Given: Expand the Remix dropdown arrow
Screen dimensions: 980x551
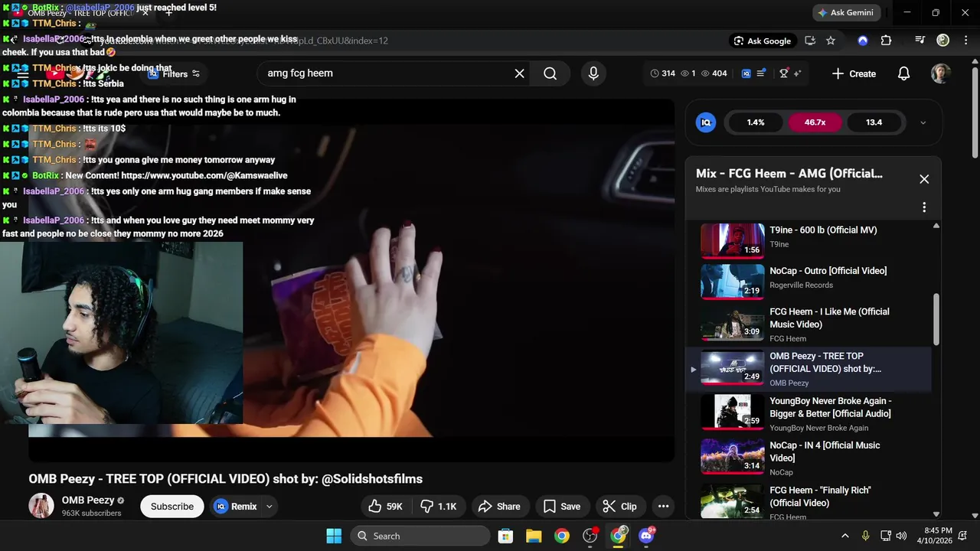Looking at the screenshot, I should click(x=269, y=507).
